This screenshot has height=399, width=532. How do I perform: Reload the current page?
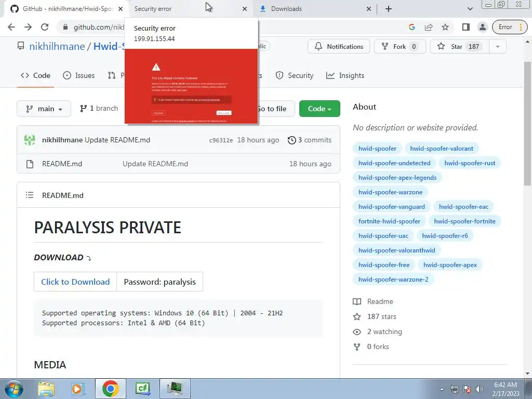tap(45, 27)
